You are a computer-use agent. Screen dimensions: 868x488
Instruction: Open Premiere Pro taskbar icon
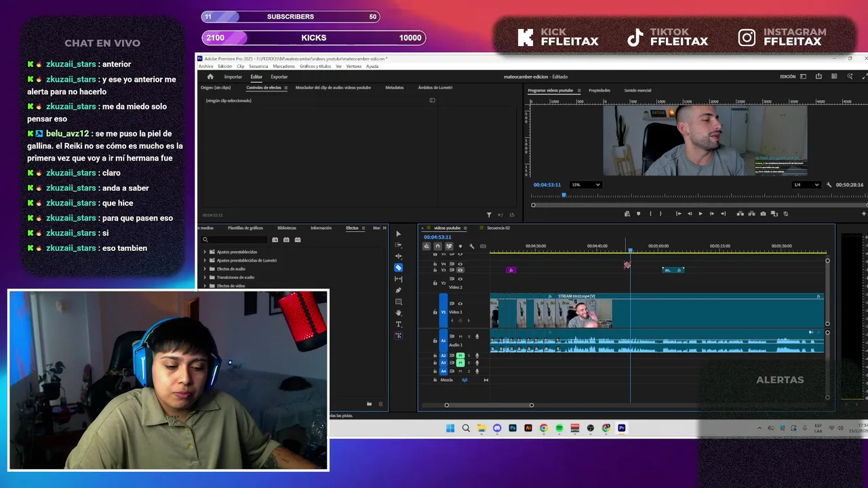pyautogui.click(x=621, y=428)
